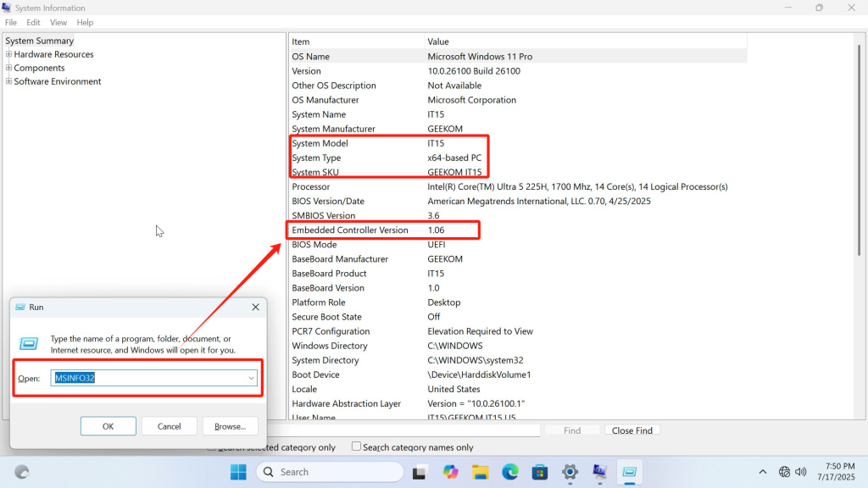Close the Run dialog with X
Screen dimensions: 868x488
click(x=255, y=307)
